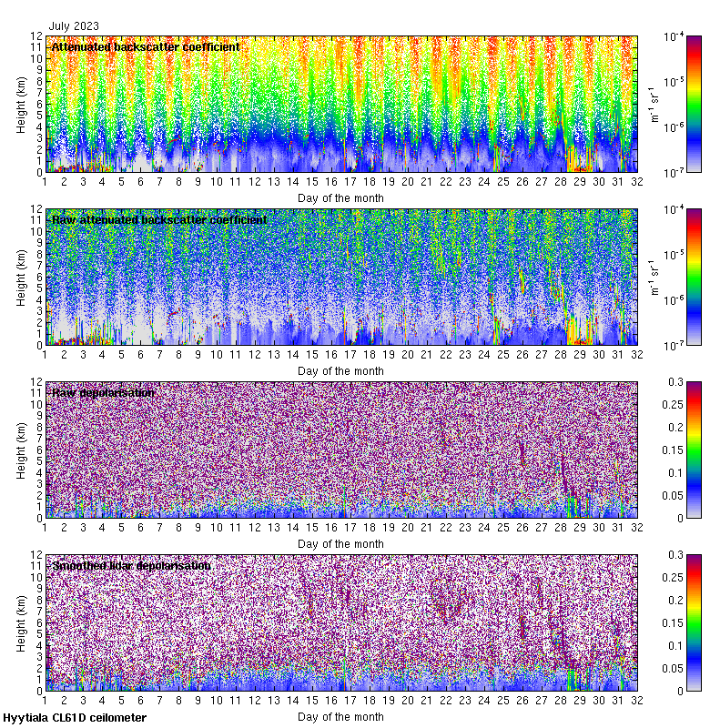The image size is (710, 728).
Task: Click "Day of the month" under the top plot
Action: [340, 197]
